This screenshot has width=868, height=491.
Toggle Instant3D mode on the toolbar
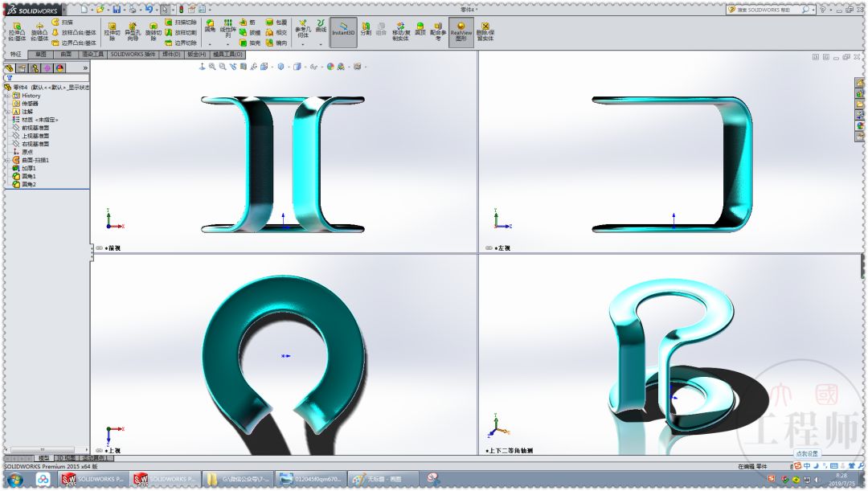[x=344, y=30]
